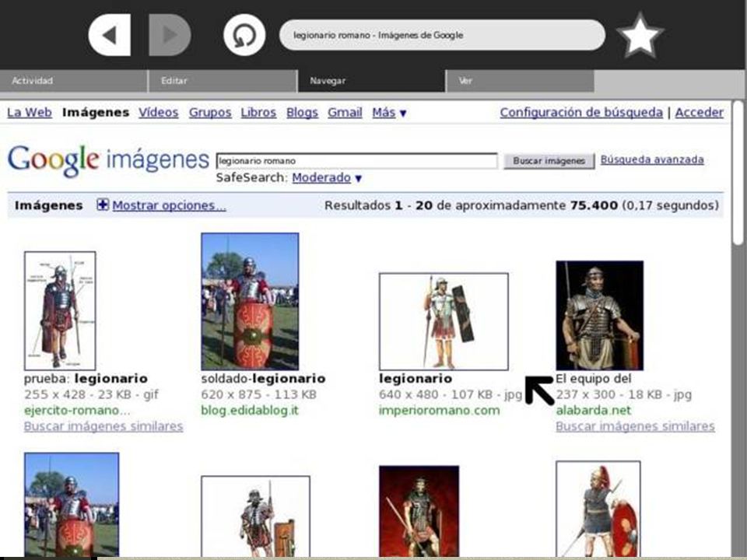Viewport: 747px width, 560px height.
Task: Open second-row thumbnail of soldier with round shield
Action: [x=598, y=509]
